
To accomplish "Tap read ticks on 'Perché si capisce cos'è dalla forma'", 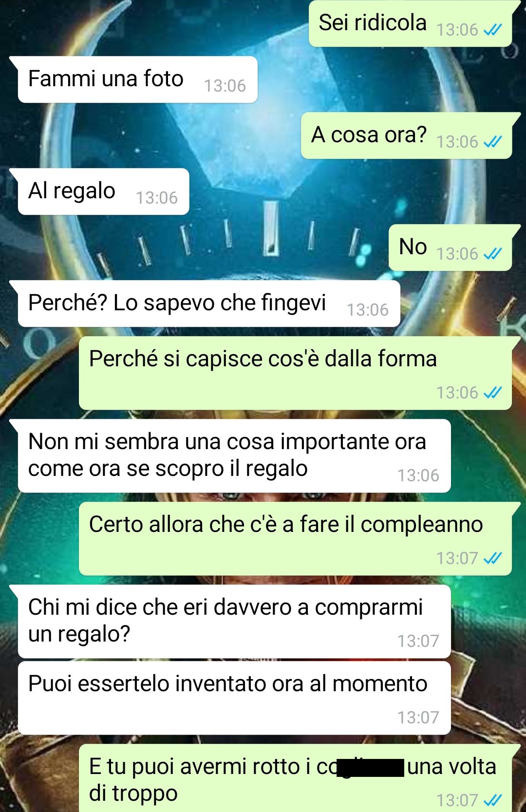I will pyautogui.click(x=492, y=393).
